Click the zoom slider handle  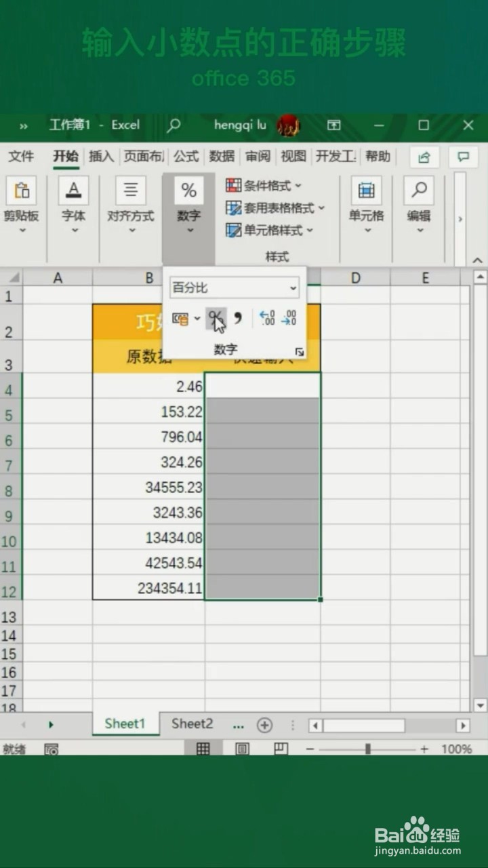click(367, 749)
